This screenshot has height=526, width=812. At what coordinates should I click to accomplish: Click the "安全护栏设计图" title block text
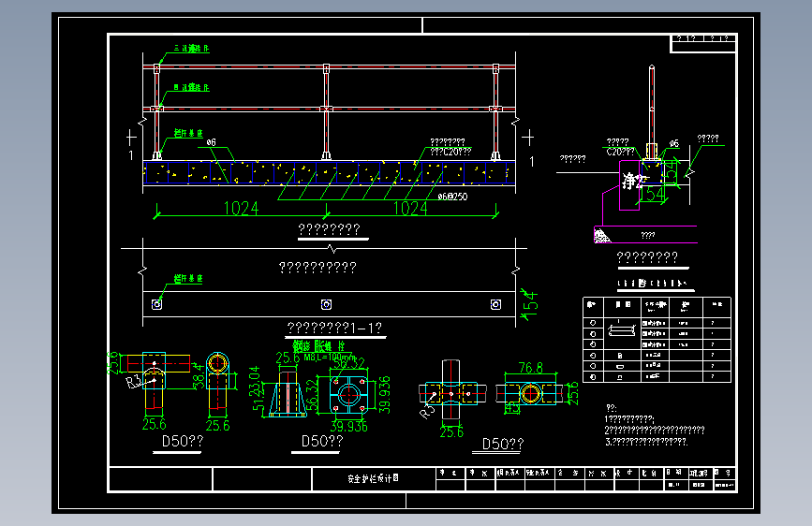tap(373, 478)
